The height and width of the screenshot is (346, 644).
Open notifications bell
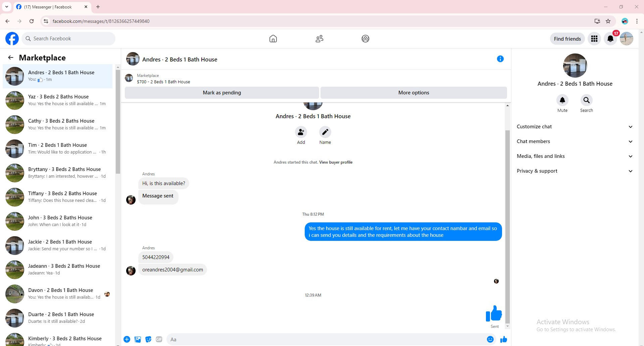click(610, 39)
